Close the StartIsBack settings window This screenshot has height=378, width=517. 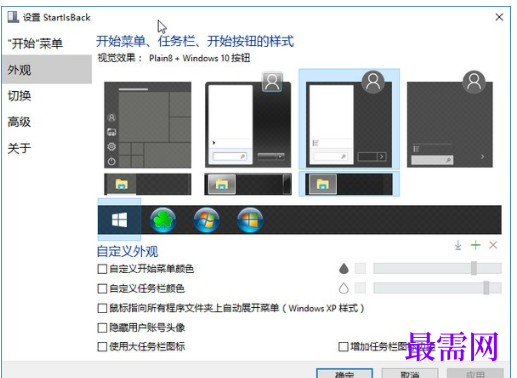click(x=499, y=17)
